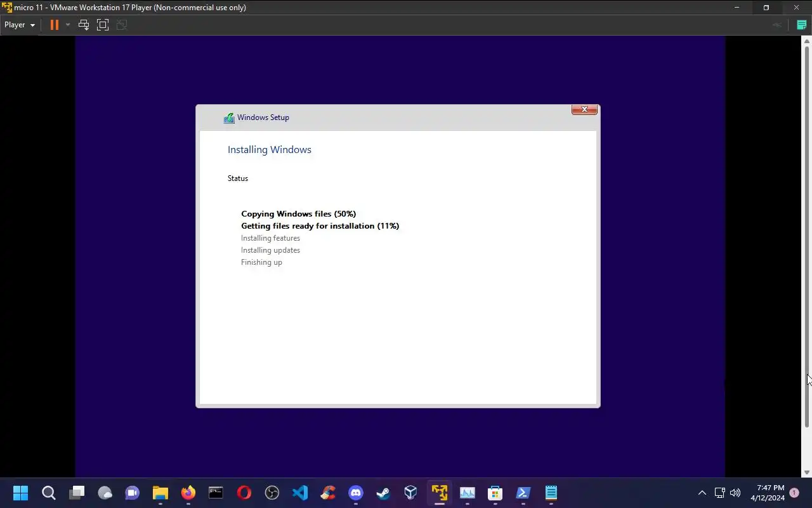
Task: Open the performance monitor graph taskbar icon
Action: coord(468,493)
